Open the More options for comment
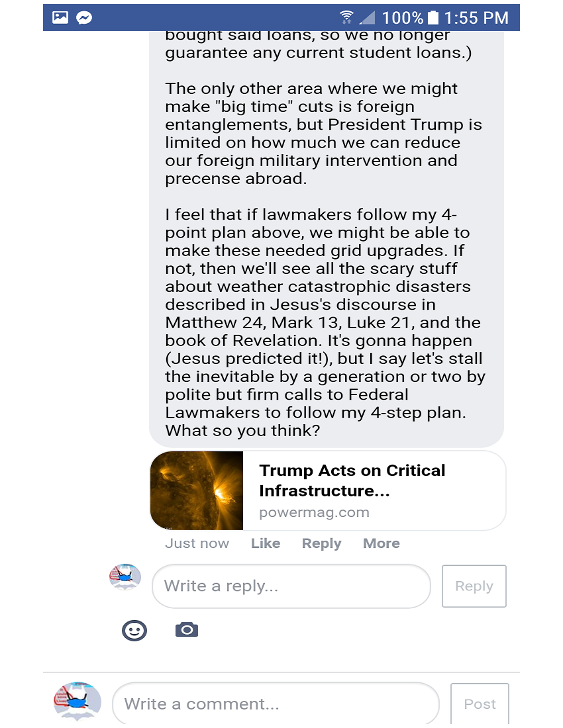The width and height of the screenshot is (563, 728). pos(381,543)
